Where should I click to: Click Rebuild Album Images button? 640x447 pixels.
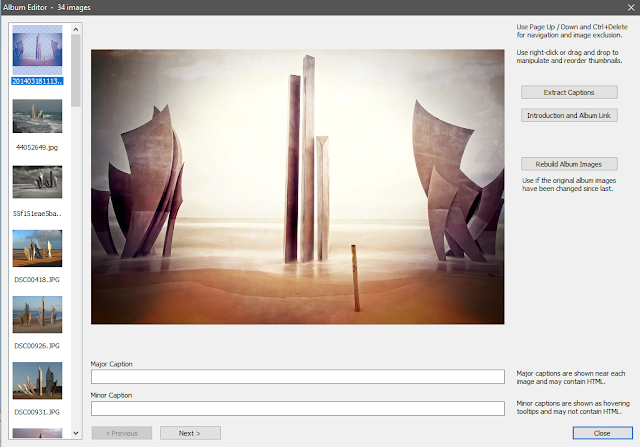(x=569, y=164)
